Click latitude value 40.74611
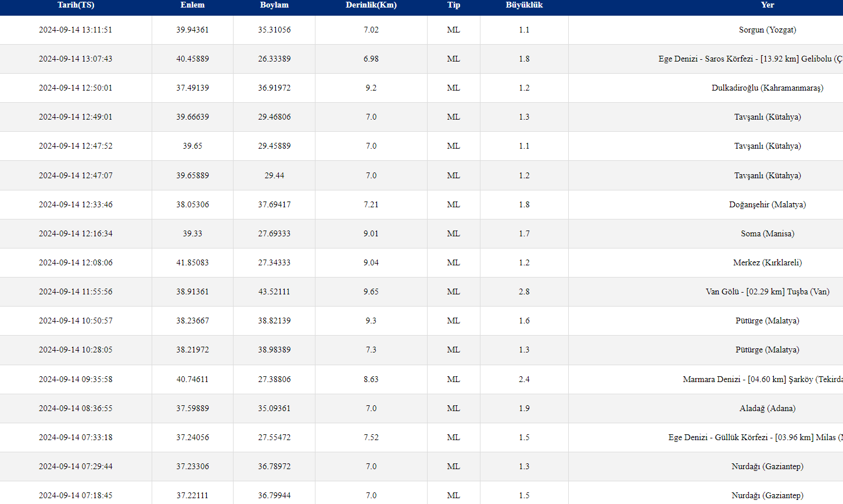 pos(192,379)
